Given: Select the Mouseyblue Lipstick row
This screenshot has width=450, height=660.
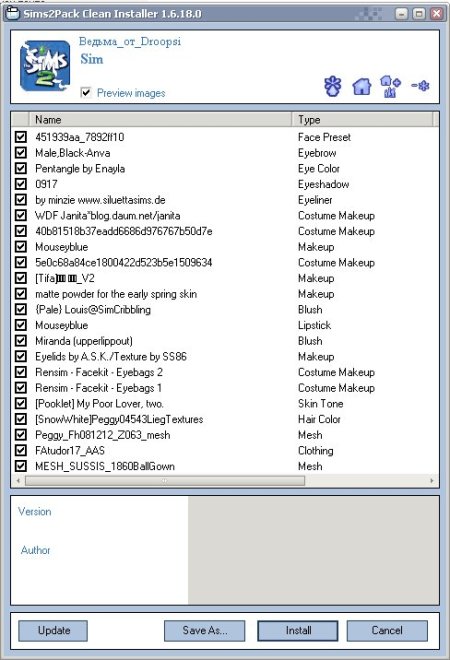Looking at the screenshot, I should click(225, 325).
